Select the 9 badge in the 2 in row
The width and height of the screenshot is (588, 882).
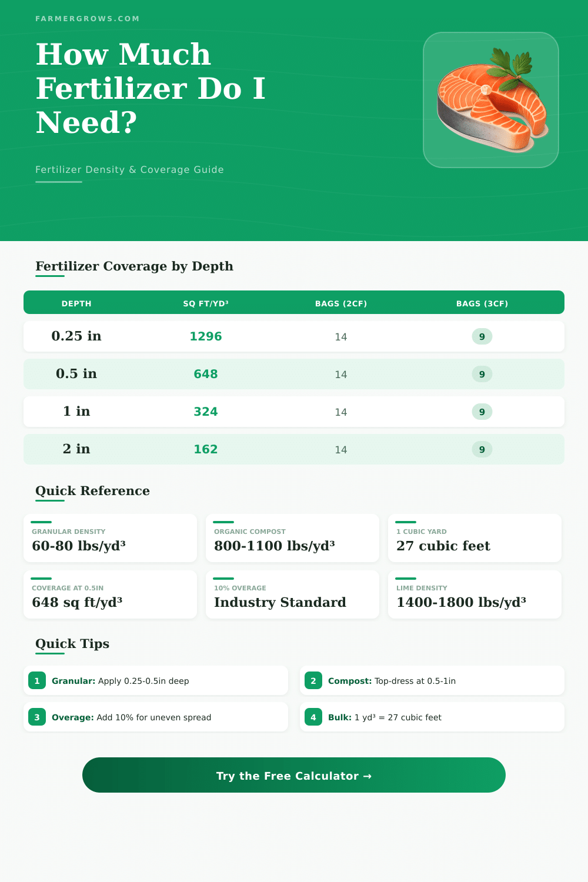point(482,449)
